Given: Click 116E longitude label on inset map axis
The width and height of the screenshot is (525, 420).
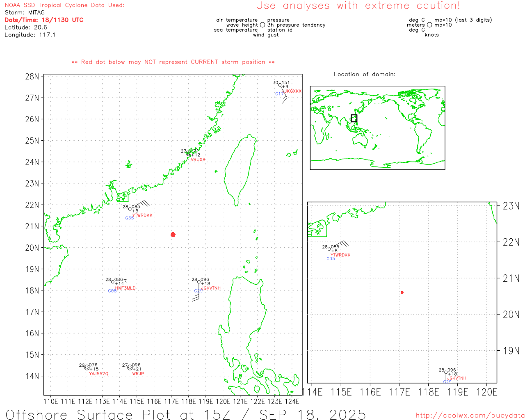Looking at the screenshot, I should [370, 392].
